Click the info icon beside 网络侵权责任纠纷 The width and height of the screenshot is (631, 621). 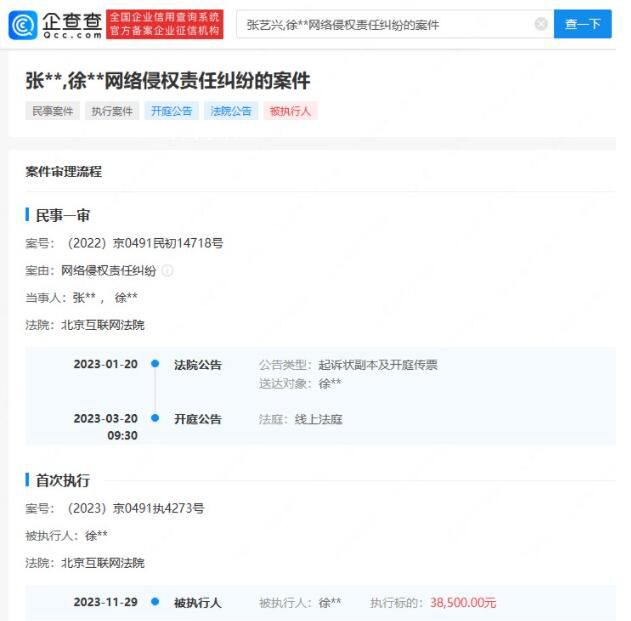point(167,271)
